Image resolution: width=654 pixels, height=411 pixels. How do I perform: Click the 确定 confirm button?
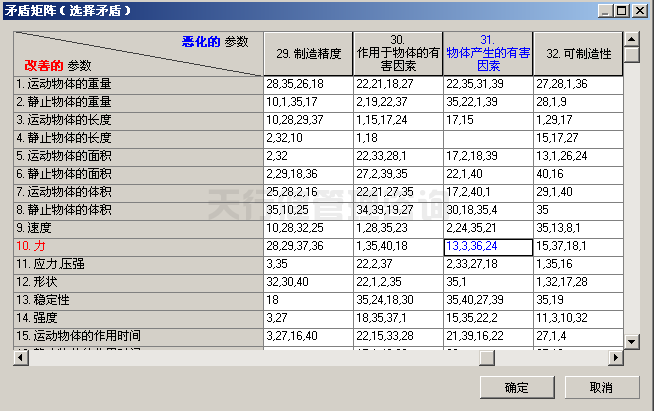point(517,387)
